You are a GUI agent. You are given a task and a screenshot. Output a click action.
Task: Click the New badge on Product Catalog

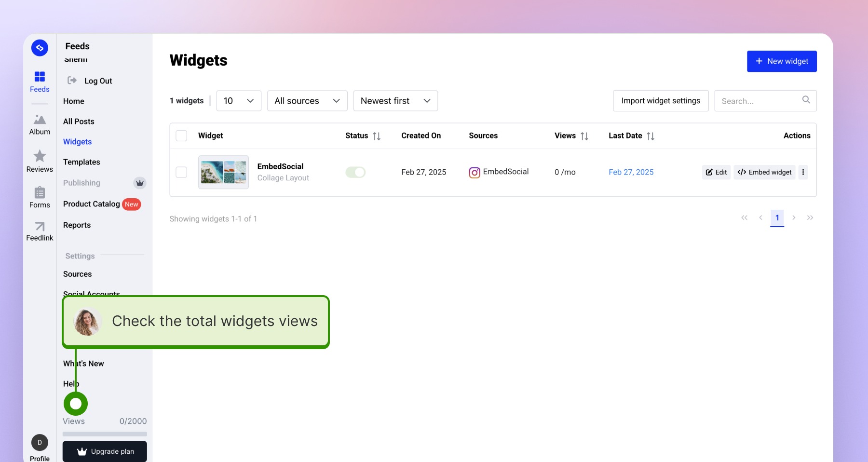click(131, 204)
